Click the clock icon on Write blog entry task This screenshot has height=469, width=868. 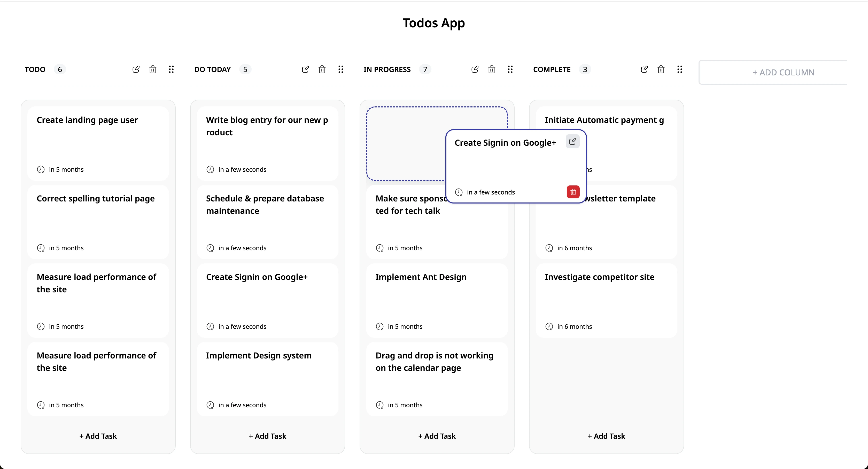(x=210, y=169)
